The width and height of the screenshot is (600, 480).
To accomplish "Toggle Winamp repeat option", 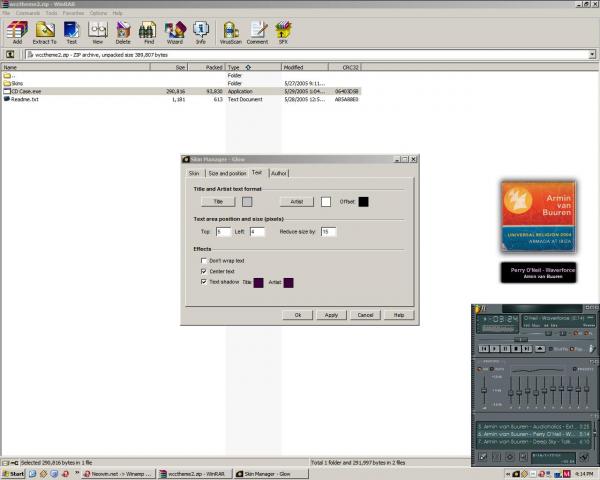I will [577, 349].
